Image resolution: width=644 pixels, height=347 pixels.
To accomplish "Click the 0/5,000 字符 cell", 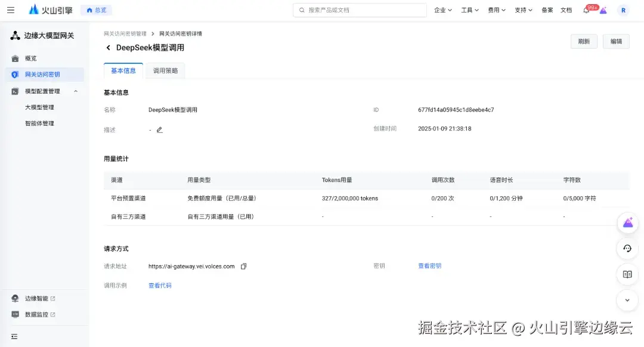I will pos(580,198).
